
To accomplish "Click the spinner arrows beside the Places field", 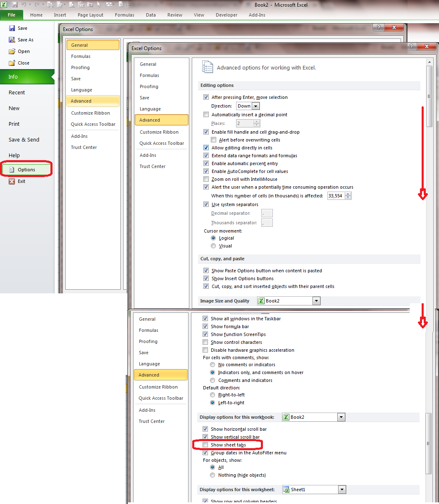I will pos(257,123).
